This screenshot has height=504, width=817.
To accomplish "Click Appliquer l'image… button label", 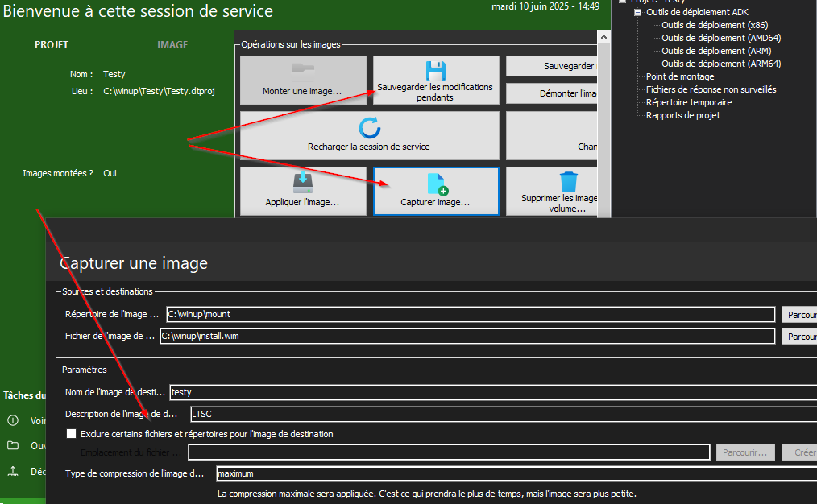I will click(302, 202).
